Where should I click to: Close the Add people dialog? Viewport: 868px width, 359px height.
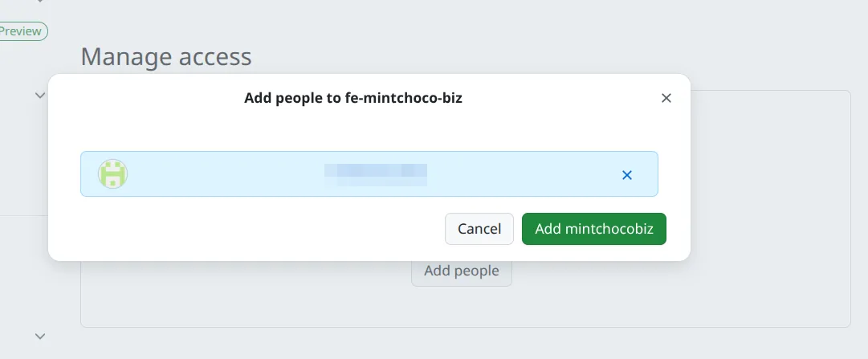(x=666, y=98)
